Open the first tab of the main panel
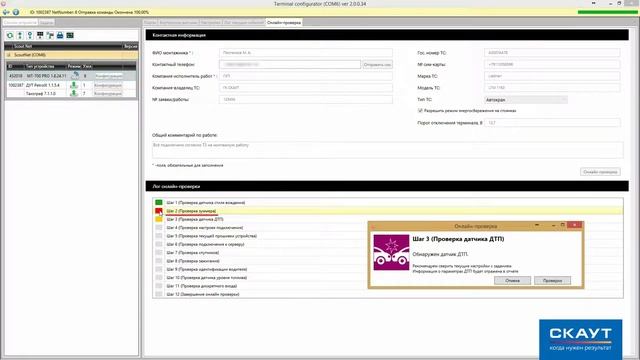Viewport: 640px width, 360px height. click(150, 22)
